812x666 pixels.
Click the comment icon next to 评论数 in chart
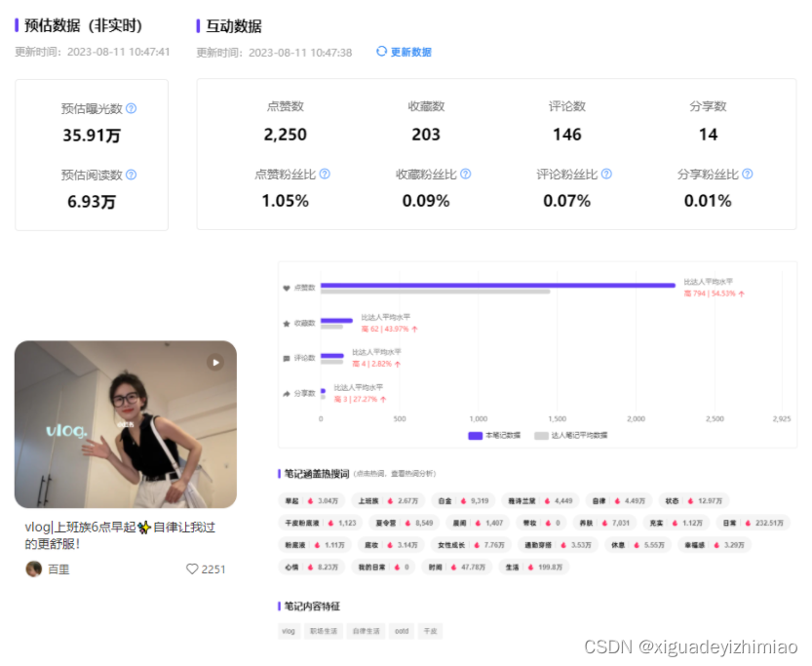[287, 359]
